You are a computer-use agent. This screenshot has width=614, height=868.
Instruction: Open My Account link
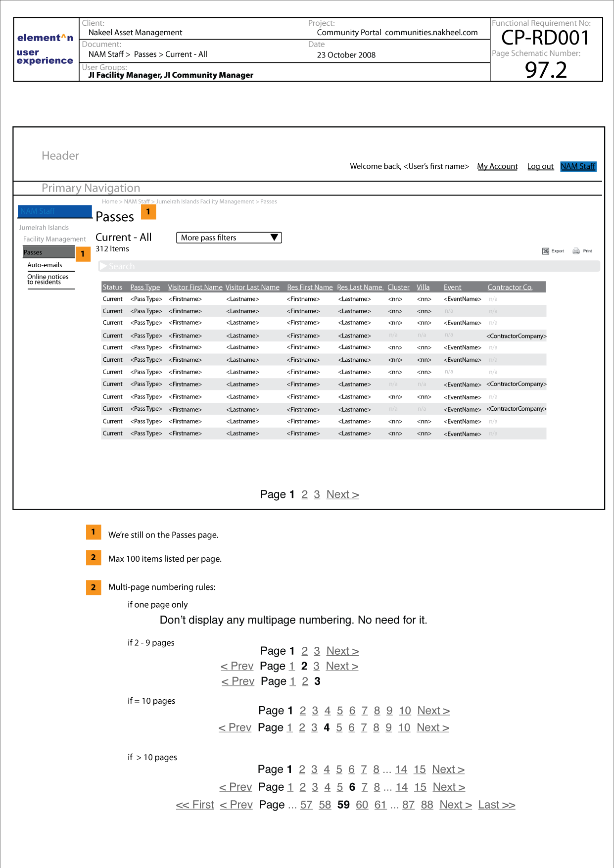(x=497, y=166)
